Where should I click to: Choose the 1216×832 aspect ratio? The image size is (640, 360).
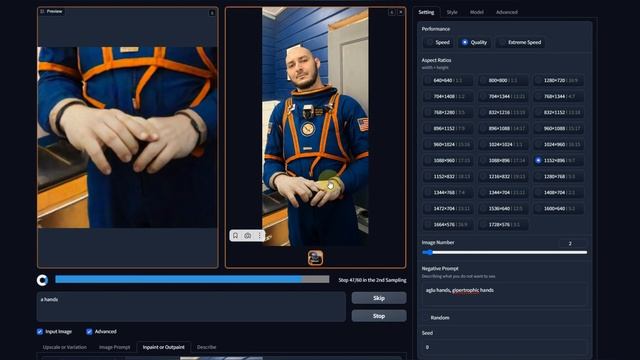pos(503,176)
